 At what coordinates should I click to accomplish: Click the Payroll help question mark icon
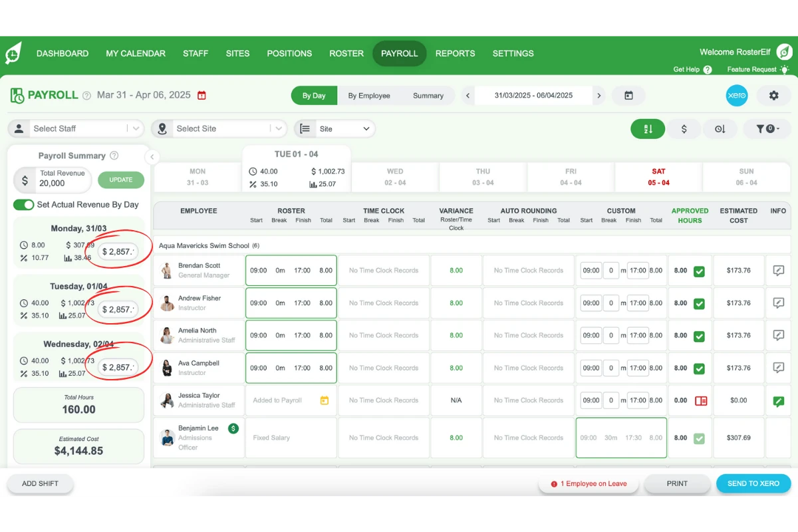tap(86, 96)
